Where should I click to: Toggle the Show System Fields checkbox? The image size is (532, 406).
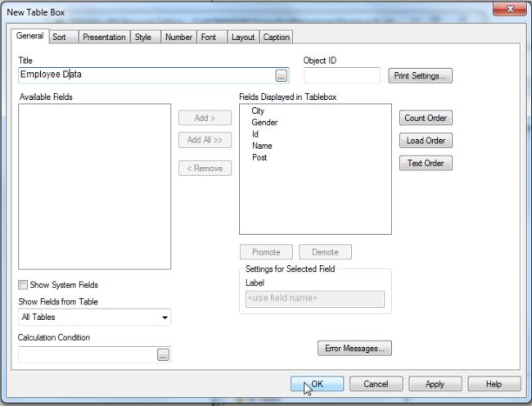tap(23, 285)
